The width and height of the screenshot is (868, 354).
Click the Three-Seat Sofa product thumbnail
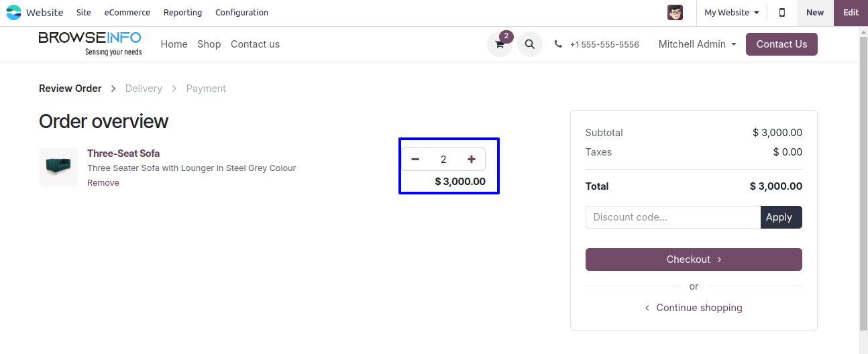pyautogui.click(x=58, y=167)
